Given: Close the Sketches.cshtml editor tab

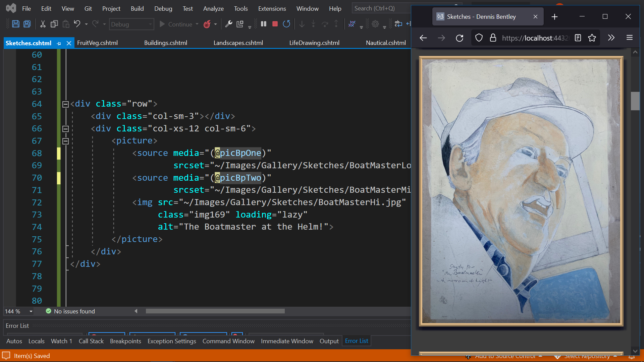Looking at the screenshot, I should [69, 43].
